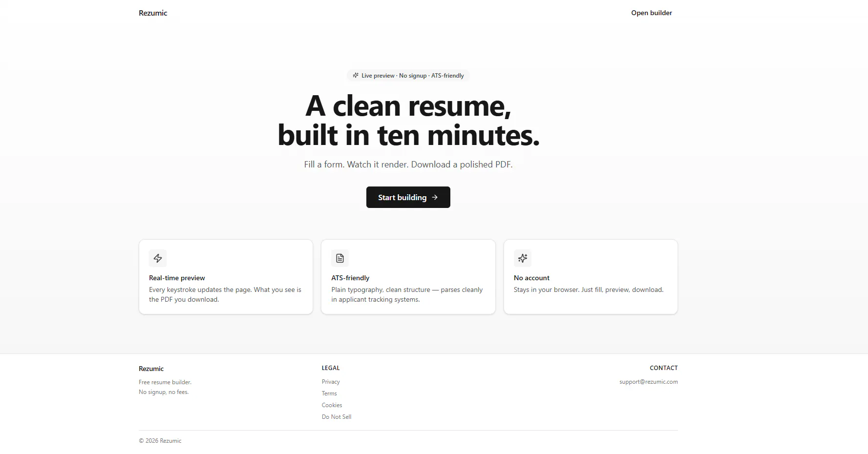Click the Real-time preview card title
Screen dimensions: 868x454
point(177,278)
